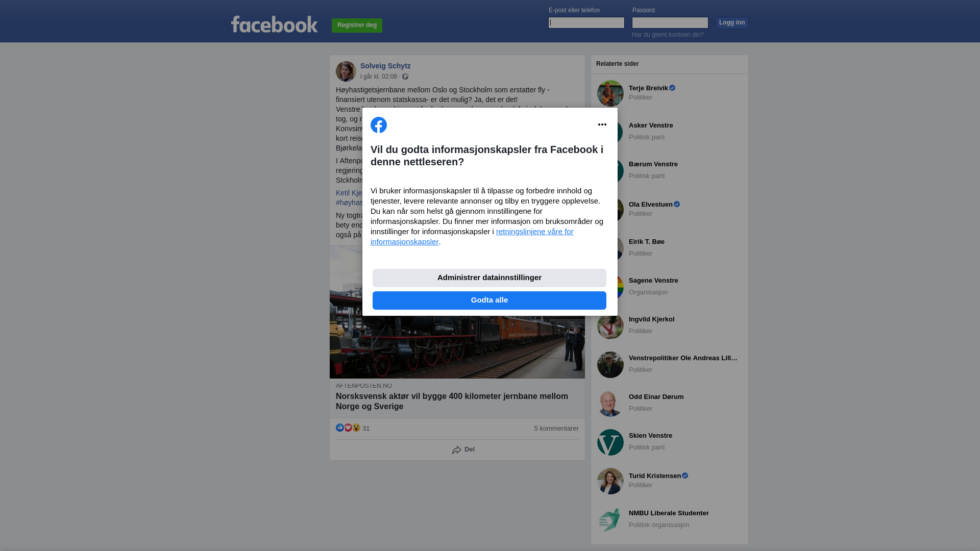This screenshot has height=551, width=980.
Task: Click Logg inn button
Action: (x=732, y=23)
